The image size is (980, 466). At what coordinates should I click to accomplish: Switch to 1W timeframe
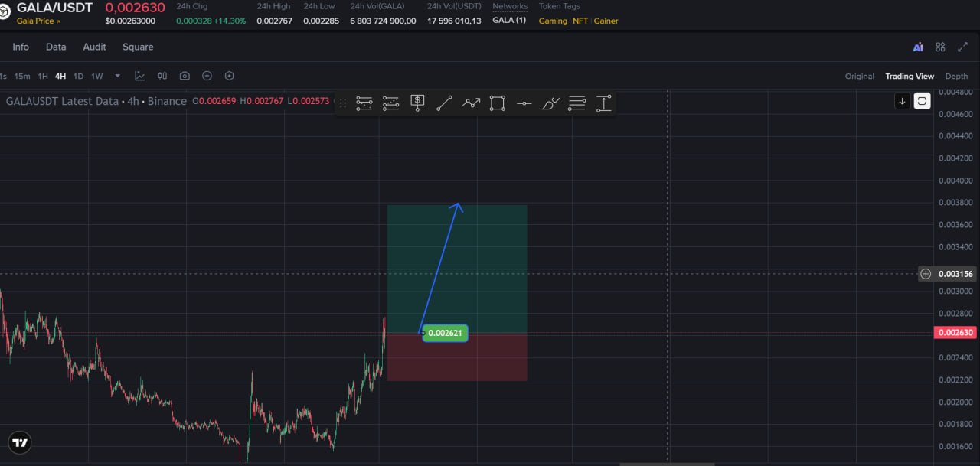(97, 76)
